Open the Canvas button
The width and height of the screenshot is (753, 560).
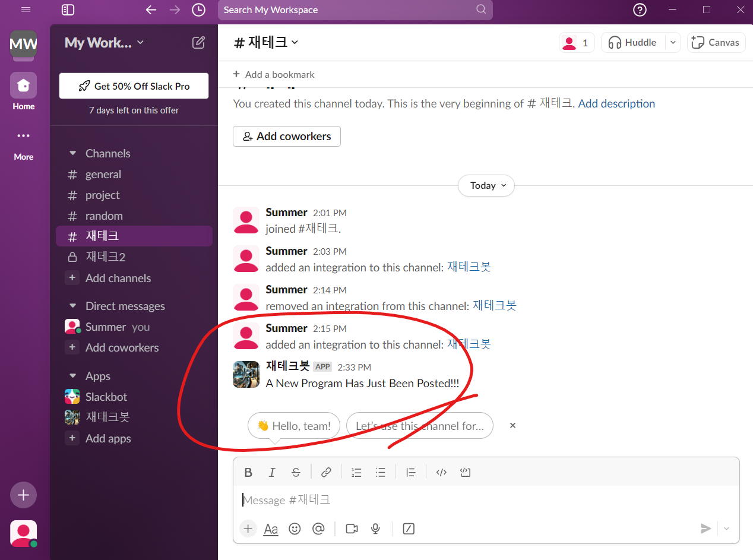coord(716,42)
